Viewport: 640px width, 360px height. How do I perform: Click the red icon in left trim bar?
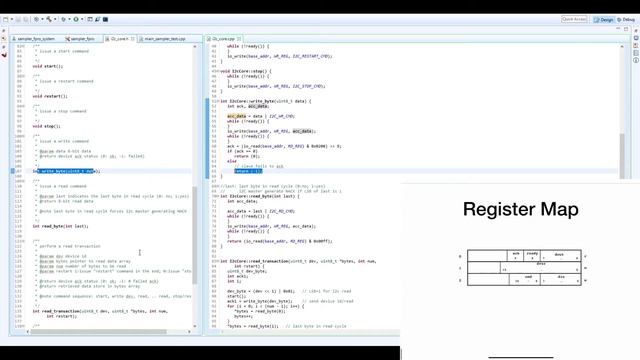click(4, 55)
